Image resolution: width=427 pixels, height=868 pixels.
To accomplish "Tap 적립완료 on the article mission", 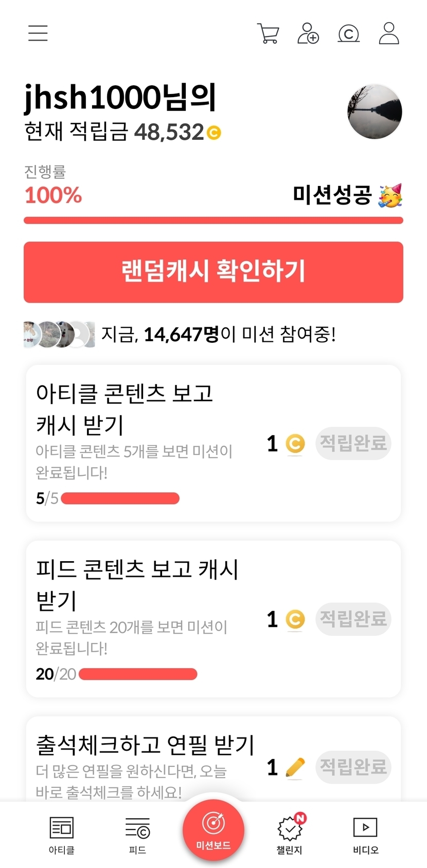I will pyautogui.click(x=353, y=443).
